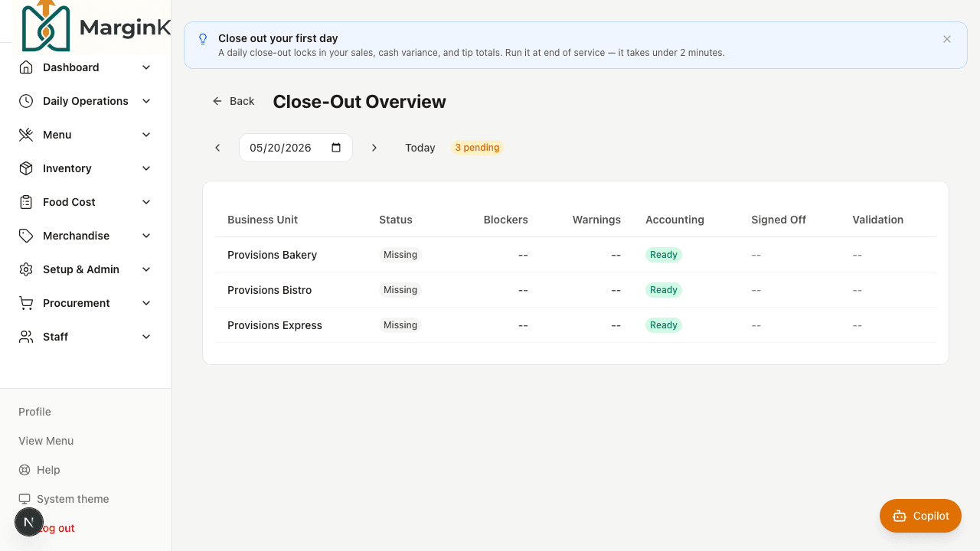Expand the Staff chevron
The width and height of the screenshot is (980, 551).
coord(146,337)
